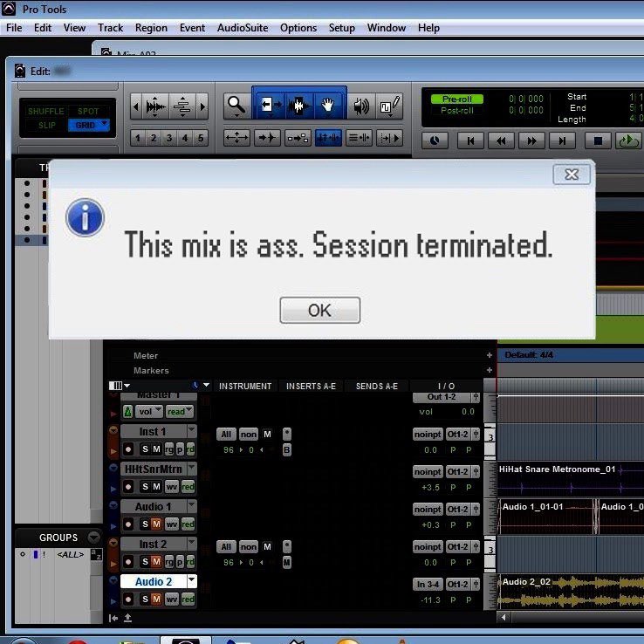644x644 pixels.
Task: Choose the Pencil tool
Action: (x=389, y=106)
